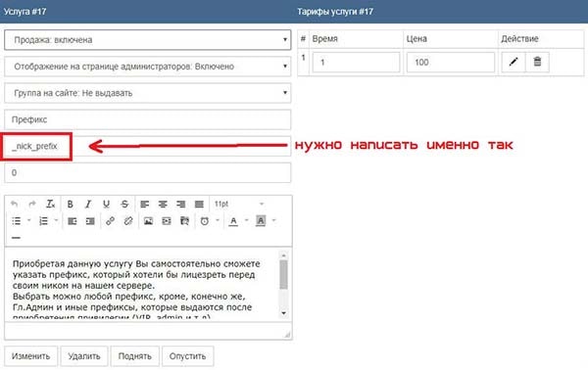
Task: Edit the tariff row 1 with the pencil icon
Action: coord(514,62)
